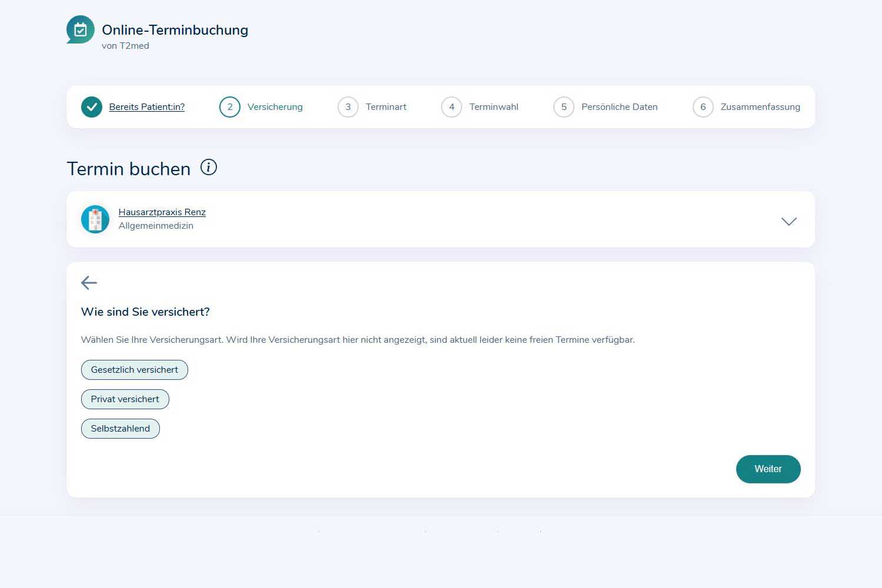
Task: Click the Hausarztpraxis Renz building avatar
Action: [x=95, y=219]
